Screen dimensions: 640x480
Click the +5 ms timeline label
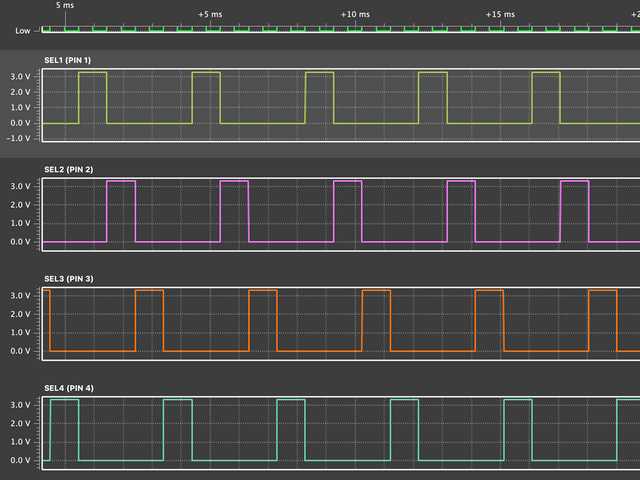click(210, 15)
